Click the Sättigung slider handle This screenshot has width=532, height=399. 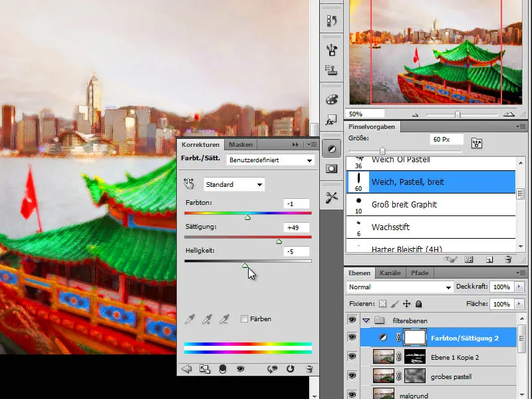(x=279, y=241)
